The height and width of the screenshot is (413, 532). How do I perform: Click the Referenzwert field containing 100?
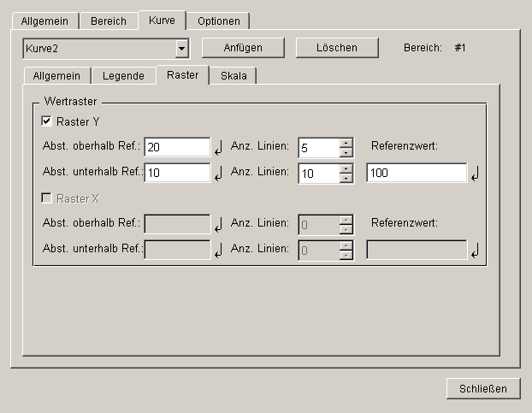point(417,173)
